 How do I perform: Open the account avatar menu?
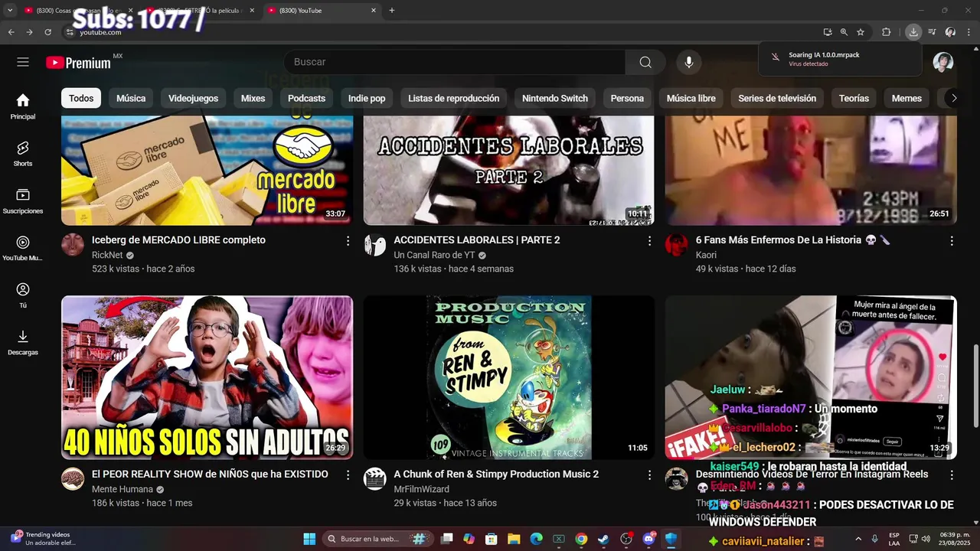943,62
